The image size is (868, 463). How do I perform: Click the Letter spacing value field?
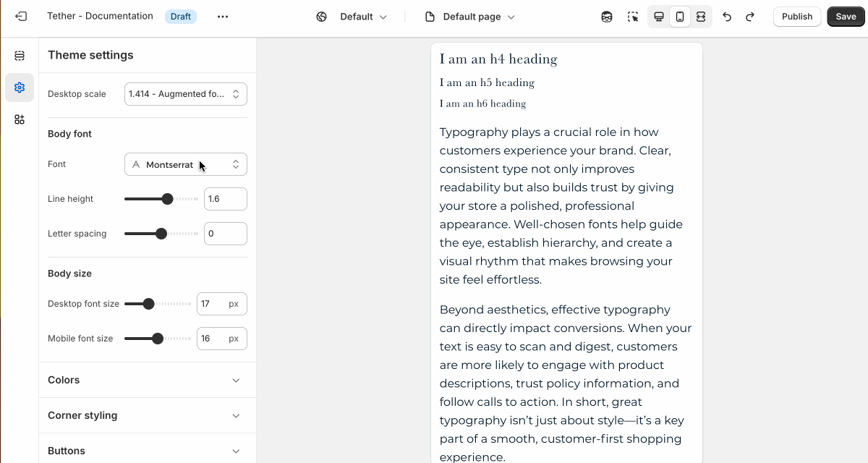point(226,234)
